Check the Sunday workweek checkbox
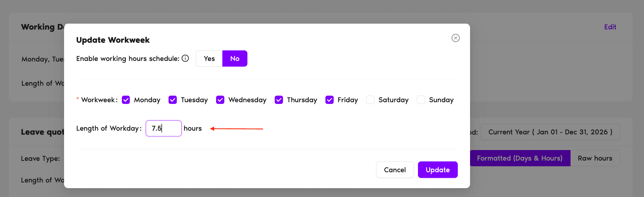Screen dimensions: 644x197 [x=421, y=100]
